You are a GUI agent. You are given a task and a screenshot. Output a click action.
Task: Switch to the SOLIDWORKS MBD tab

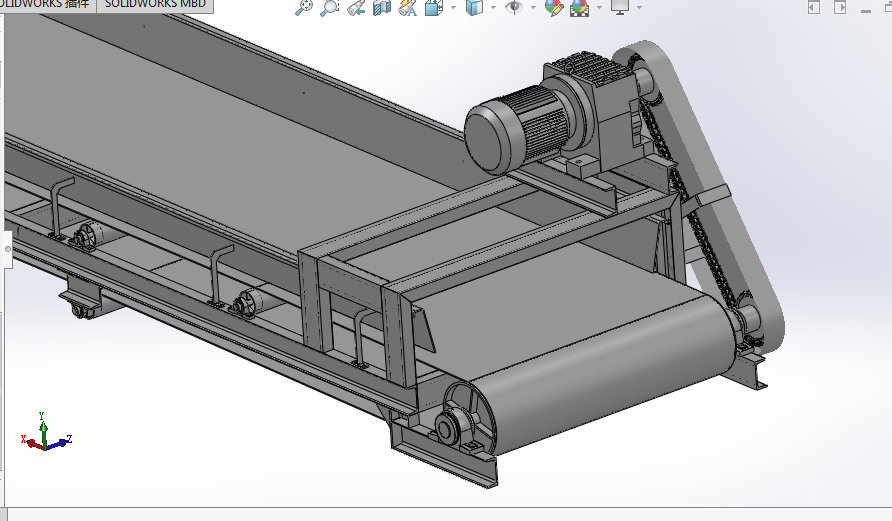click(x=155, y=5)
